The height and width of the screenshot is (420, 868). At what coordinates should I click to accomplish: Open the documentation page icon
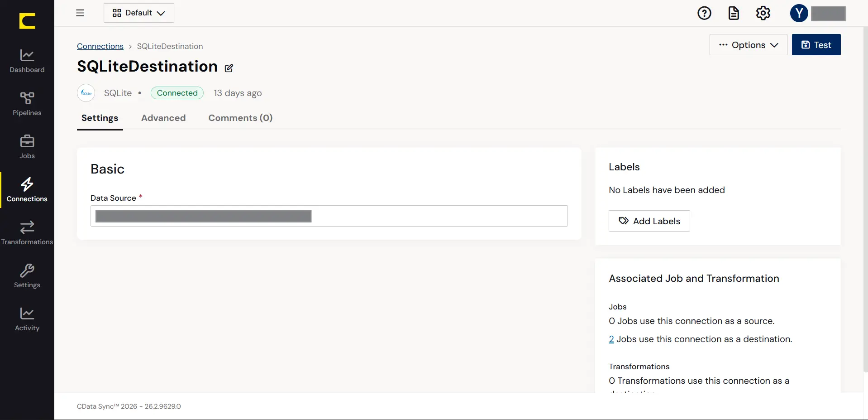click(734, 13)
